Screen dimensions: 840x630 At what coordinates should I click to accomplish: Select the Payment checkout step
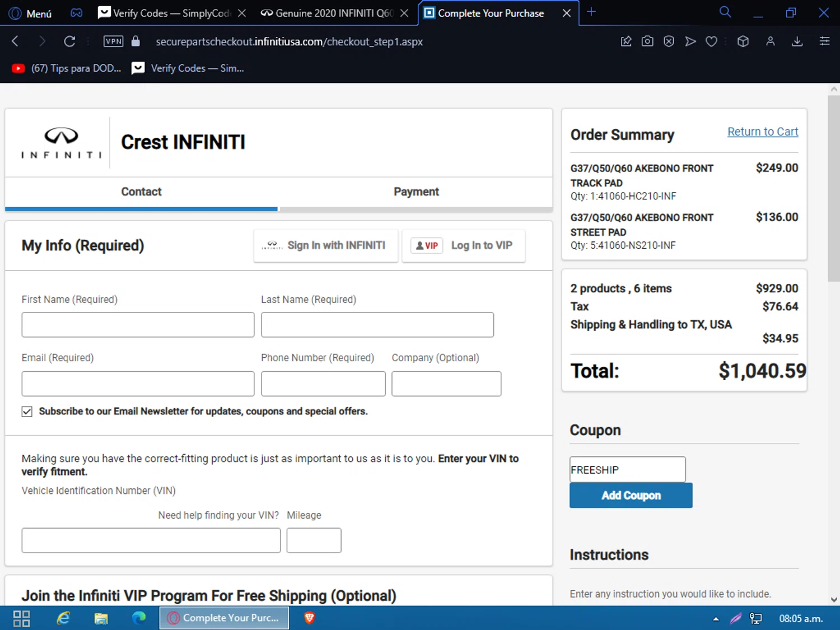click(416, 192)
